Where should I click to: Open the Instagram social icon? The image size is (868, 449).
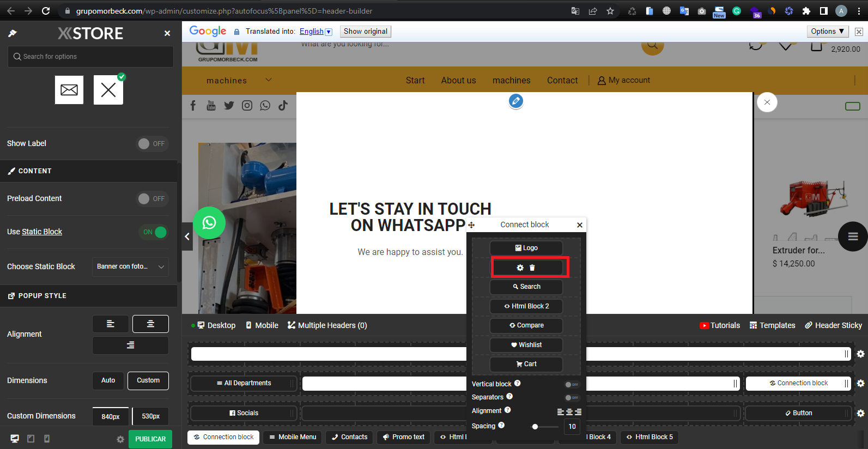click(x=247, y=106)
